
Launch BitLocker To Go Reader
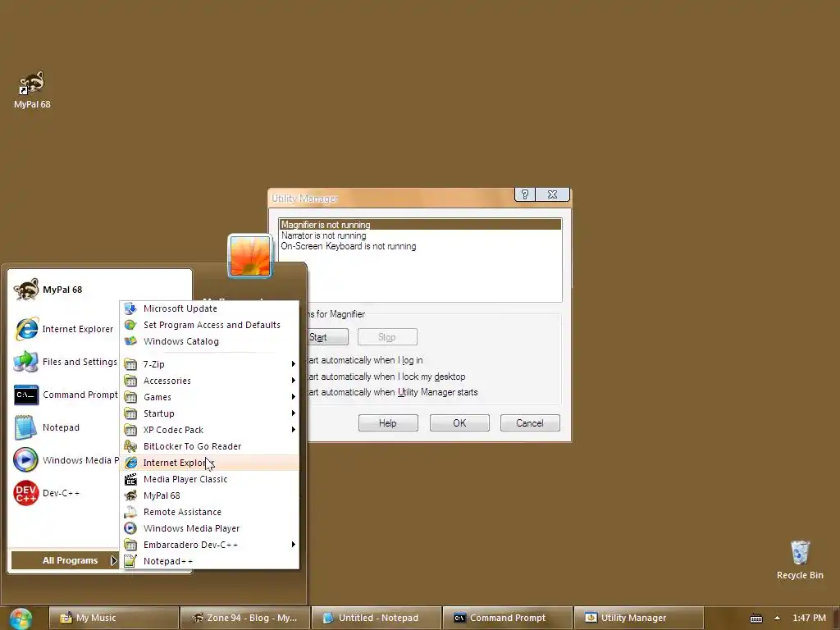tap(209, 446)
